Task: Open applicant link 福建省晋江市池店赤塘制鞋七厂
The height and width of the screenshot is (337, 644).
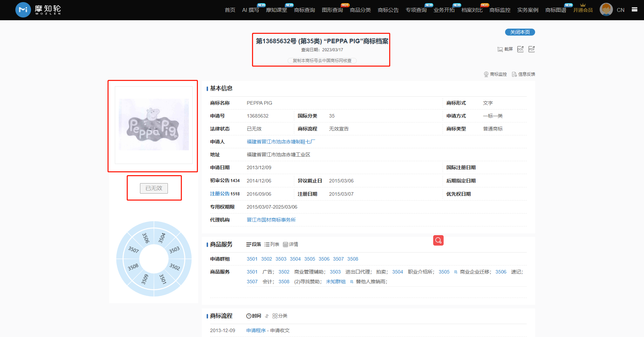Action: point(281,142)
